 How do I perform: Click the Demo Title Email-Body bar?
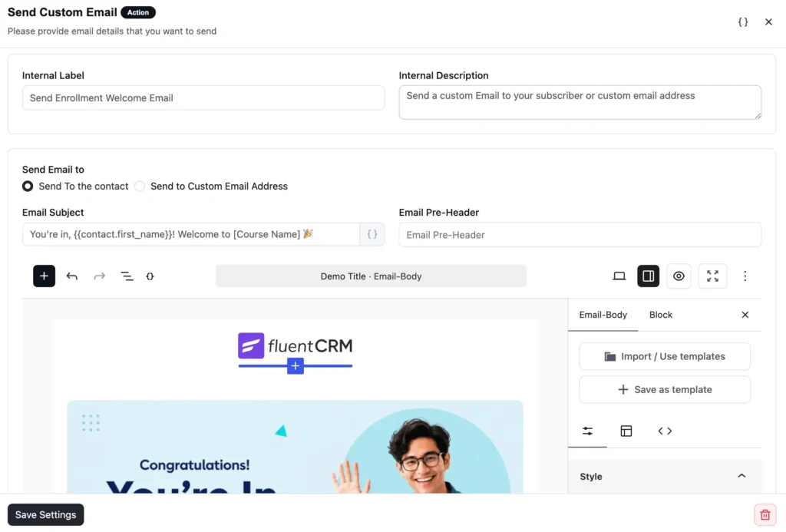click(x=371, y=276)
